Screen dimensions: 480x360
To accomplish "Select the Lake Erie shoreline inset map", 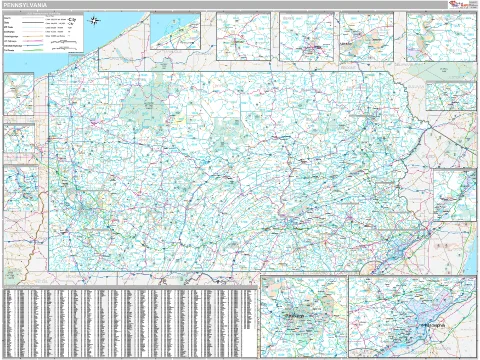I will pos(175,31).
